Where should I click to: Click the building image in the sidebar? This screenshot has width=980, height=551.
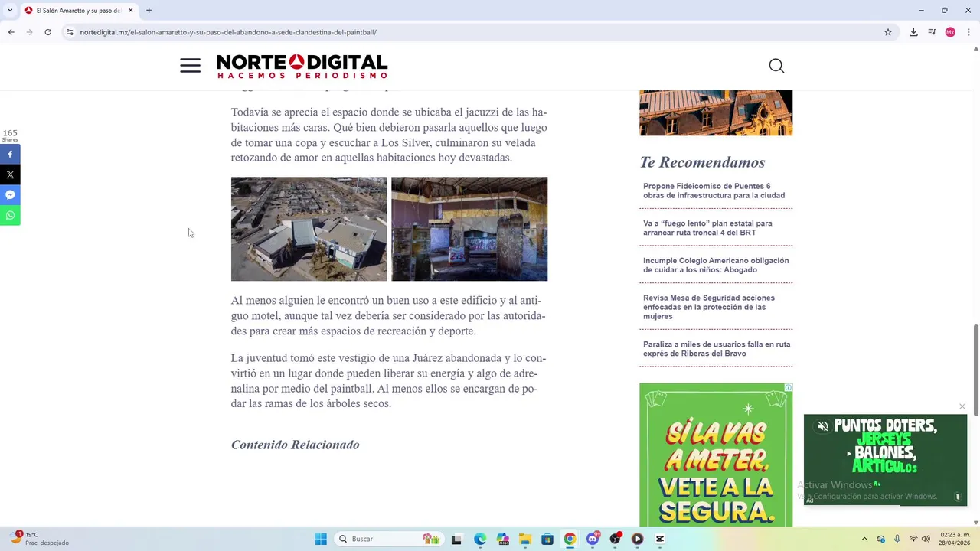click(716, 112)
